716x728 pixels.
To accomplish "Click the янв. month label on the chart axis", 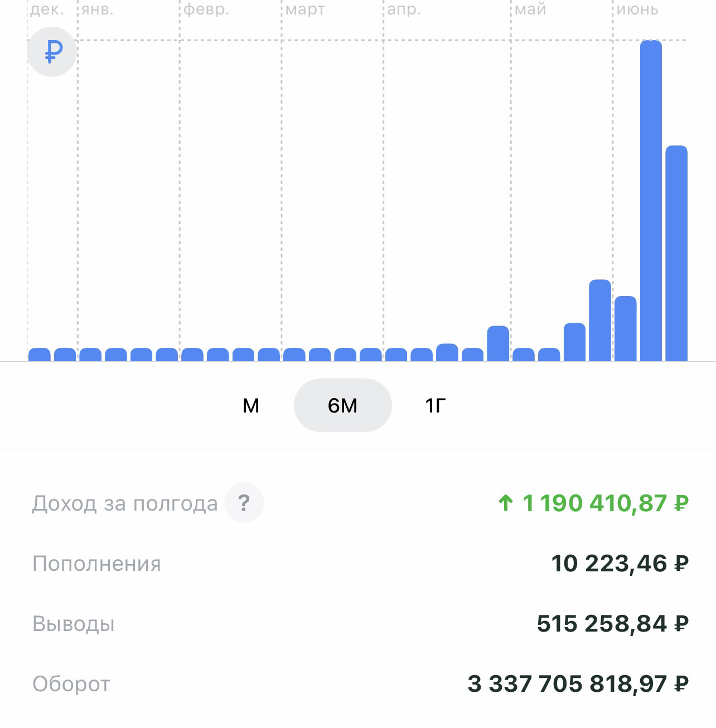I will coord(98,9).
